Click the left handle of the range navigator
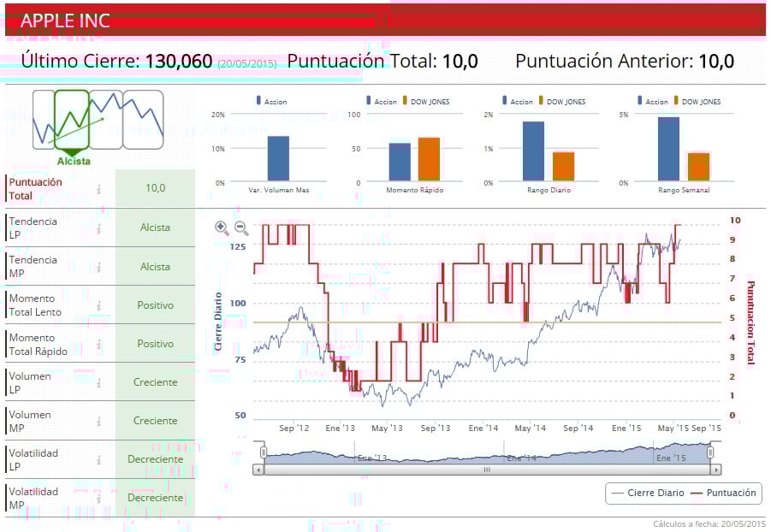 click(264, 452)
